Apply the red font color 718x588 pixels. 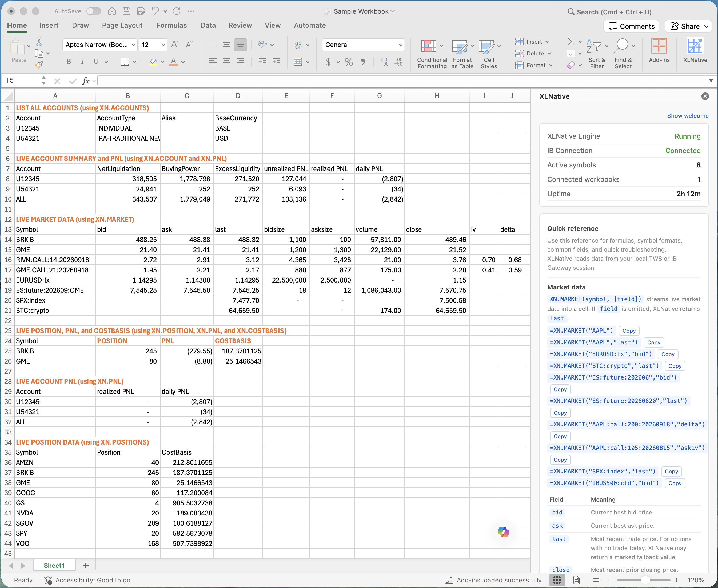(x=173, y=62)
